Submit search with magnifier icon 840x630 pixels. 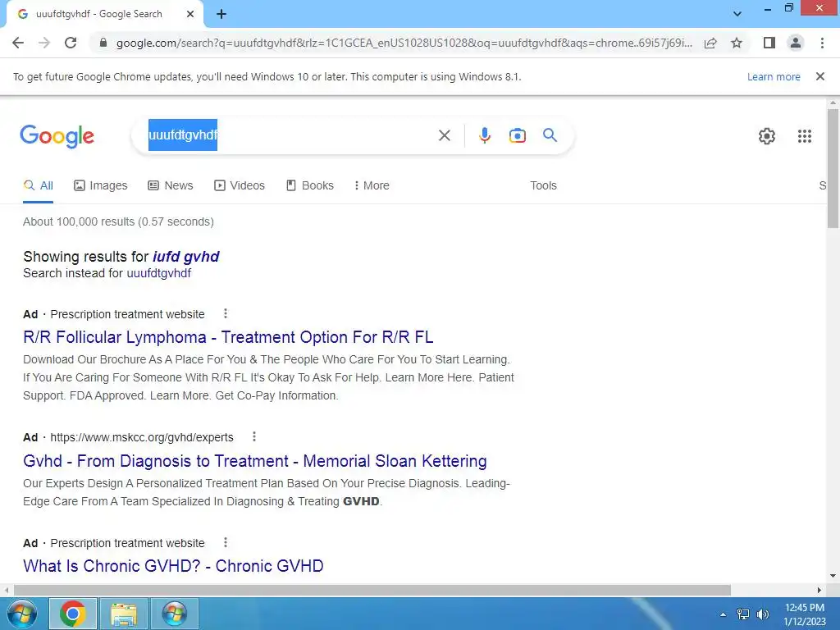click(550, 135)
